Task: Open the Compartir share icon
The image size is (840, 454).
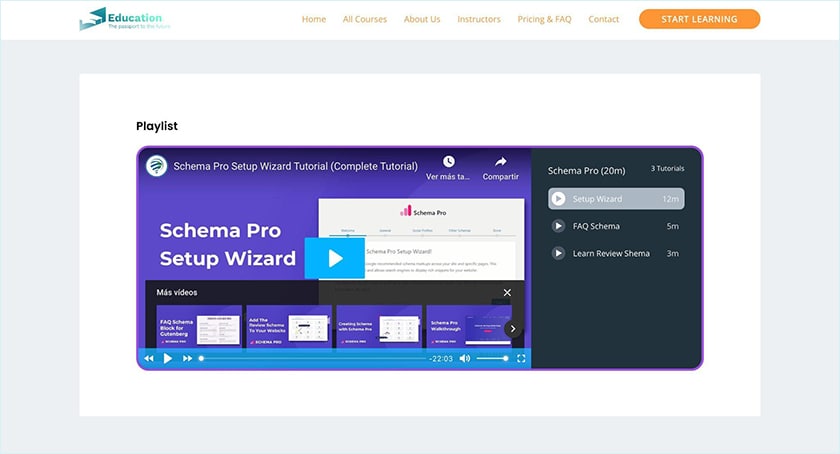Action: click(x=501, y=162)
